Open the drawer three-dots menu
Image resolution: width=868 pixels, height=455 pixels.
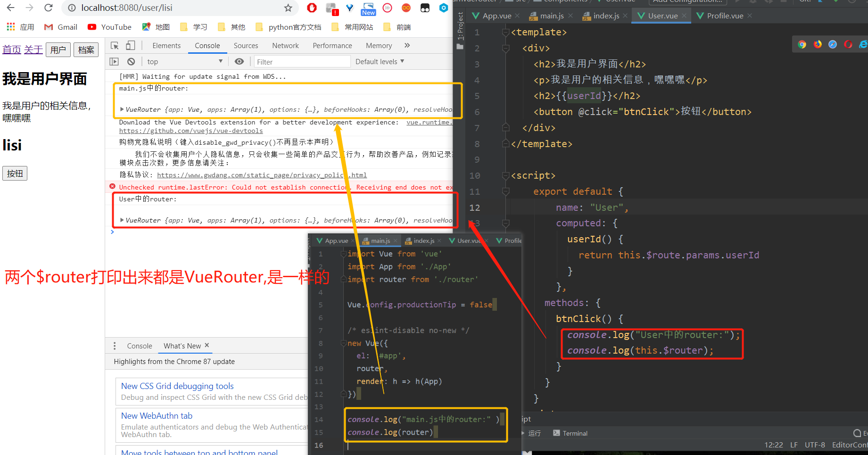[x=115, y=346]
